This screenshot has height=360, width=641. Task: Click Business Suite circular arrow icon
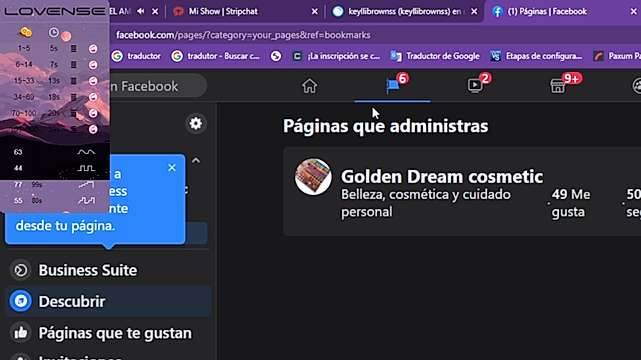click(21, 270)
